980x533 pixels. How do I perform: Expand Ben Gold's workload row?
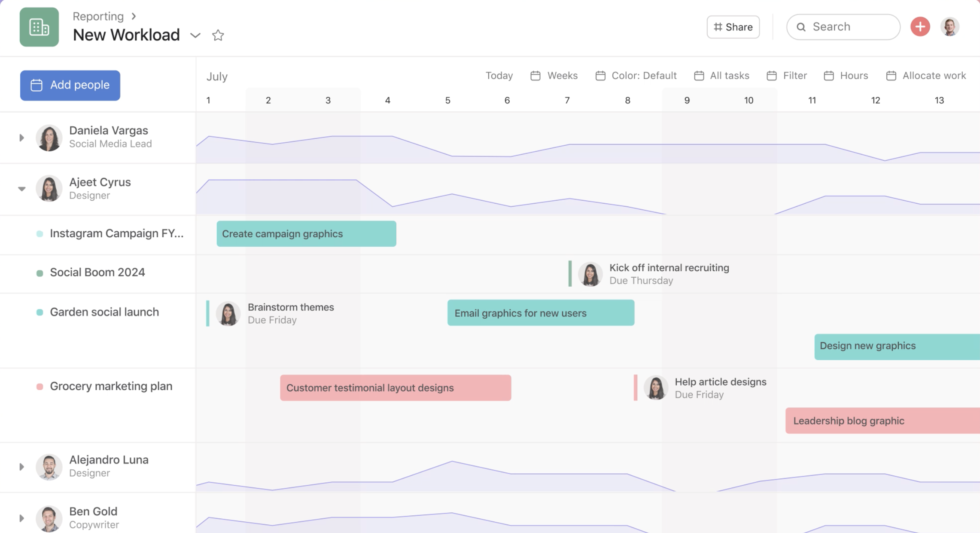pos(21,518)
